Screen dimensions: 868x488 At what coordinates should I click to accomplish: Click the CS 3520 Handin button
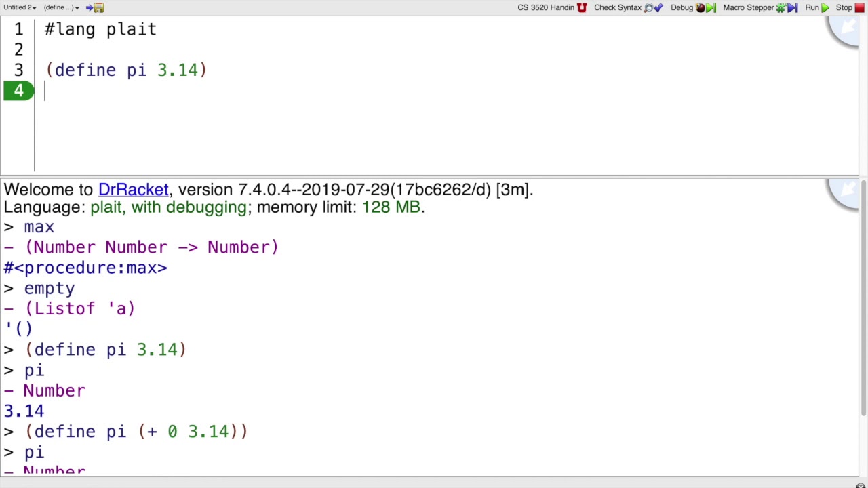(552, 7)
